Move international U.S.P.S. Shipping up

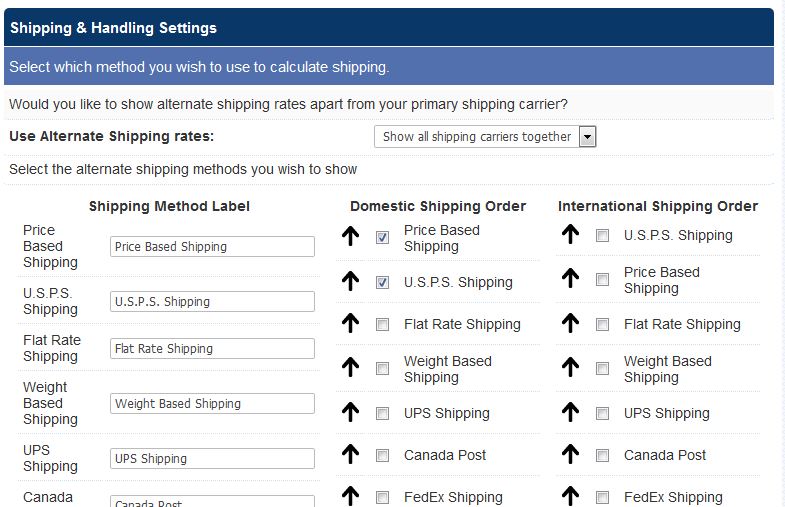570,235
